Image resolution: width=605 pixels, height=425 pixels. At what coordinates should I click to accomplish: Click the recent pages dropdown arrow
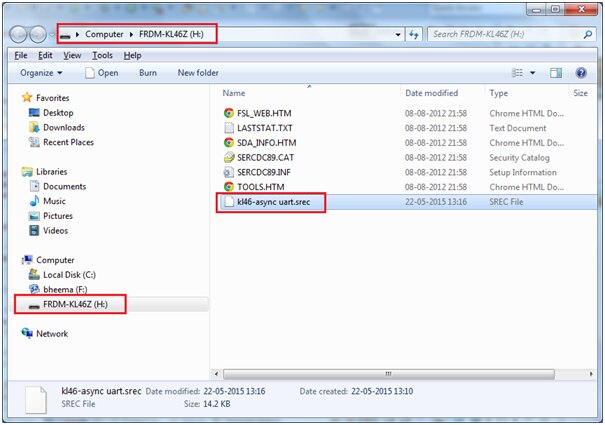51,35
